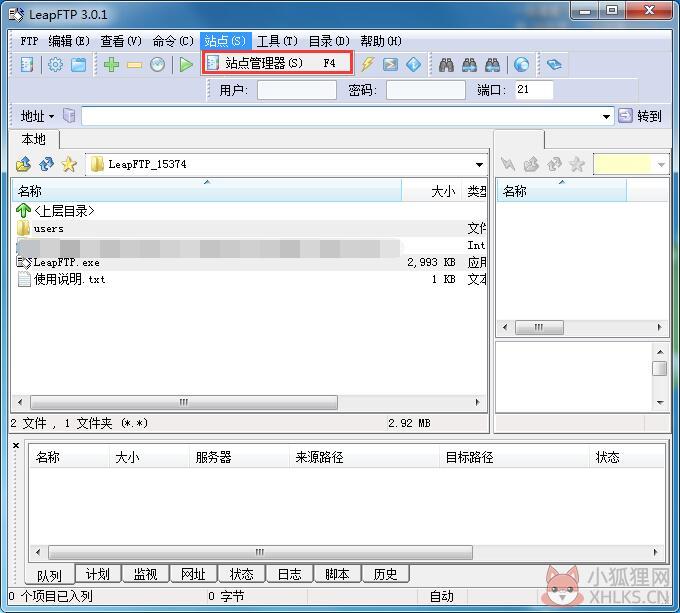Open the 帮助(H) menu

pyautogui.click(x=381, y=41)
